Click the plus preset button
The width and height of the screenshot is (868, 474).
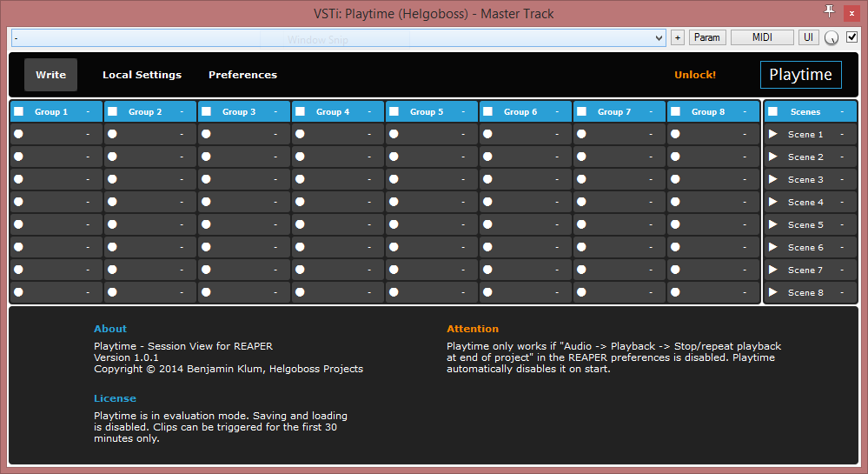[677, 37]
